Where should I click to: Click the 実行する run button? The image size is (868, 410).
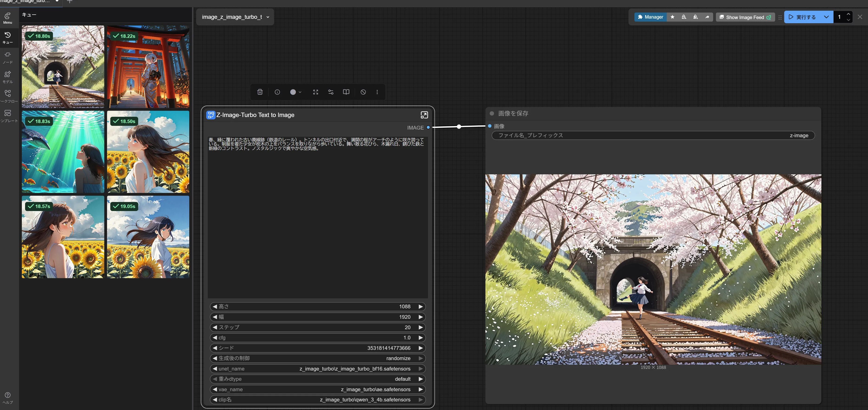coord(802,17)
